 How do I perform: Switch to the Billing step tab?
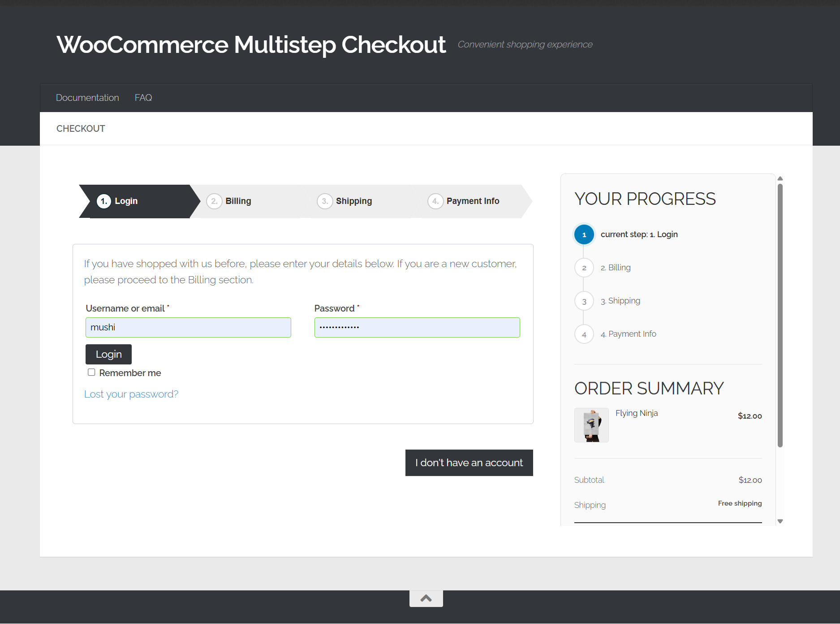pos(238,201)
